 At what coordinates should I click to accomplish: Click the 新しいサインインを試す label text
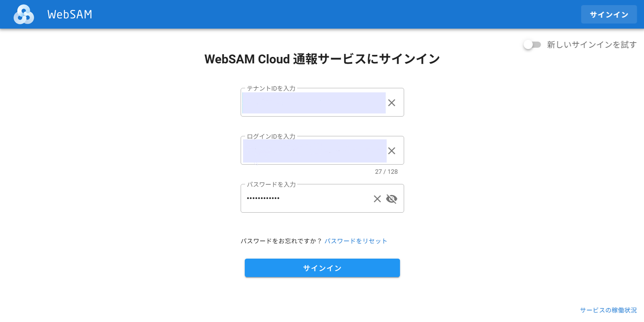[592, 45]
